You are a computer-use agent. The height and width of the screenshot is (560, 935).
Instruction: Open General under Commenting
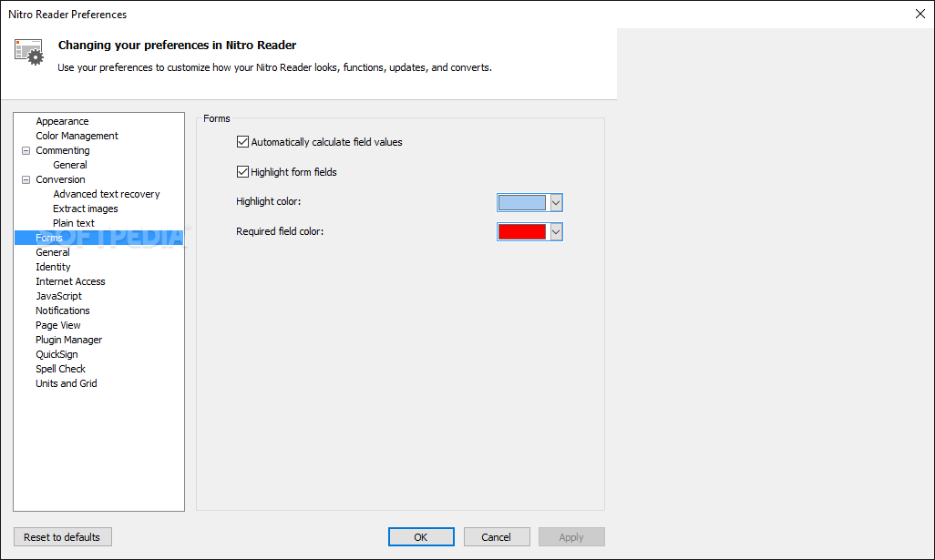[70, 165]
